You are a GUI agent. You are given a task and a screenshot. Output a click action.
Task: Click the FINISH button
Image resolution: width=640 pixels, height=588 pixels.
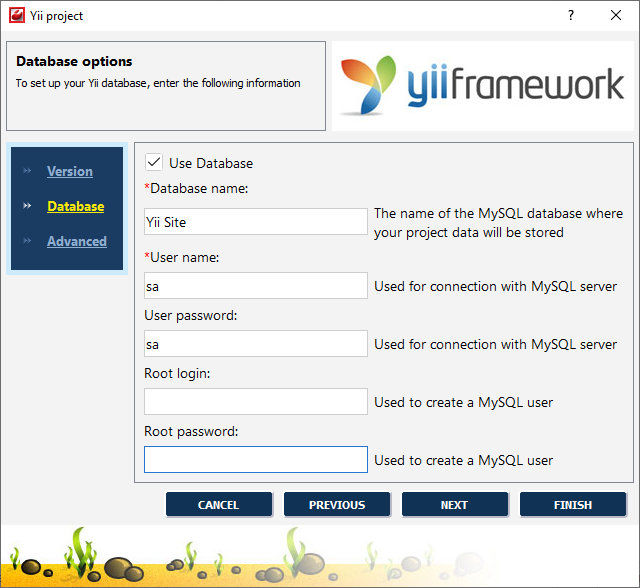coord(573,505)
